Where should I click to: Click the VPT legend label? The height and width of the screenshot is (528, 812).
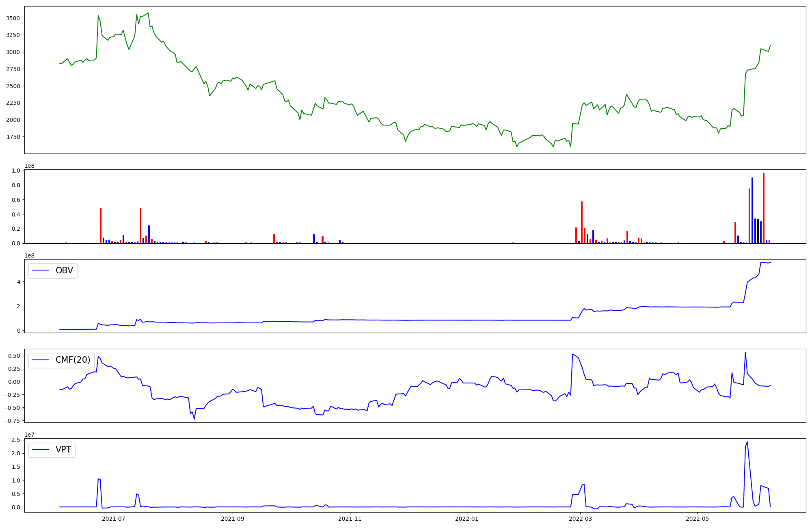[63, 450]
